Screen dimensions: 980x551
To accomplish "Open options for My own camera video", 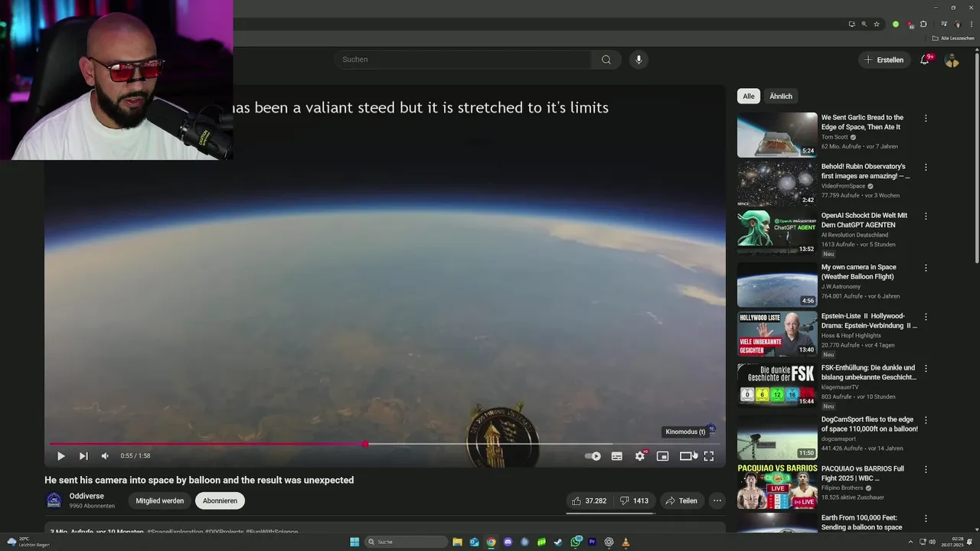I will 926,269.
